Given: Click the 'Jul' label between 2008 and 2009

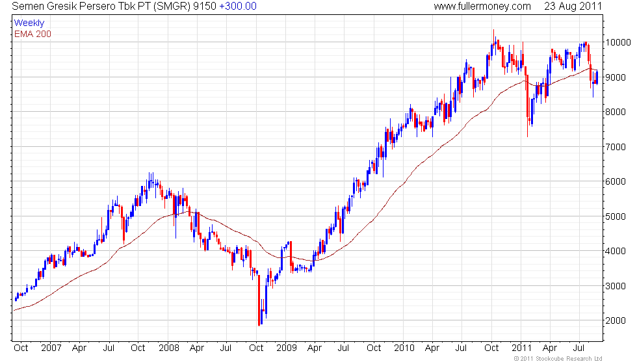Looking at the screenshot, I should point(226,348).
